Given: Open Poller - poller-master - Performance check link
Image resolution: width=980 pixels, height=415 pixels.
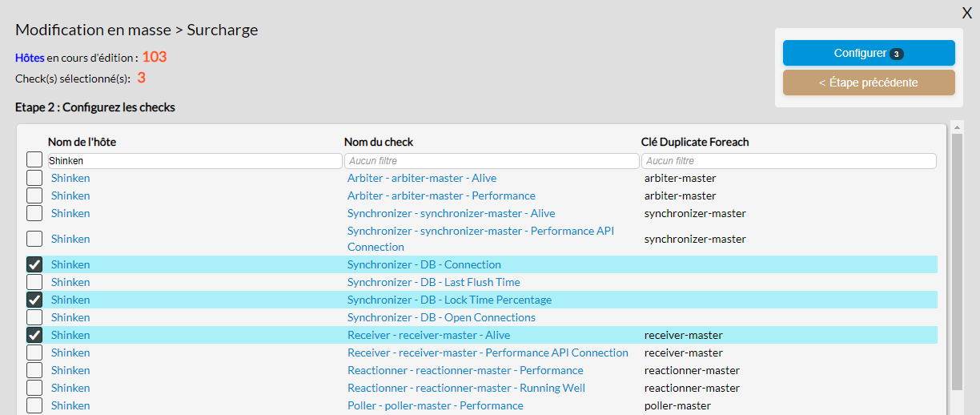Looking at the screenshot, I should point(435,405).
